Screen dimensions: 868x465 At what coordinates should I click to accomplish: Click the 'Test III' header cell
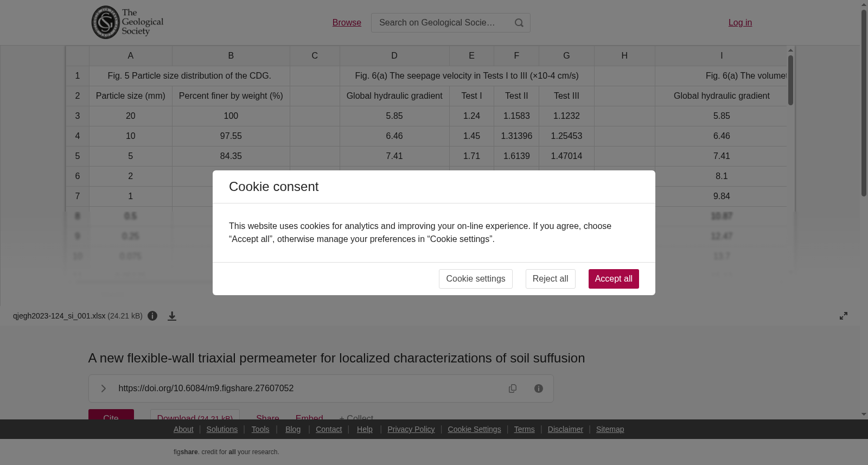click(566, 96)
